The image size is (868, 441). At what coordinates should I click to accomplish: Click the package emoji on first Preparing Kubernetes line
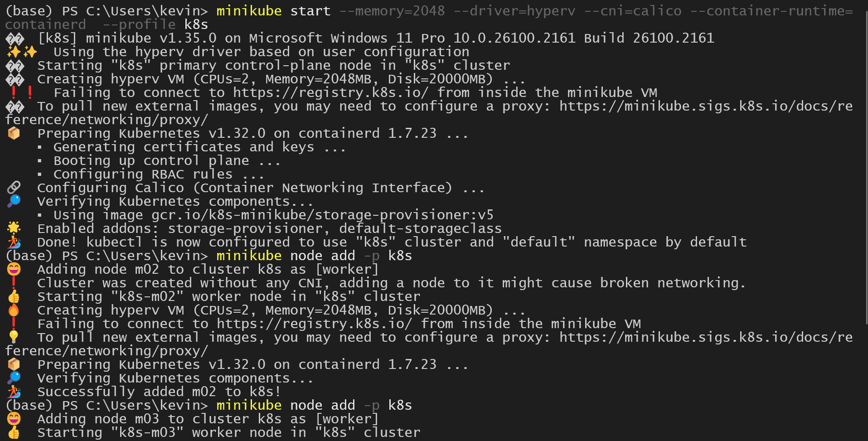(x=14, y=133)
